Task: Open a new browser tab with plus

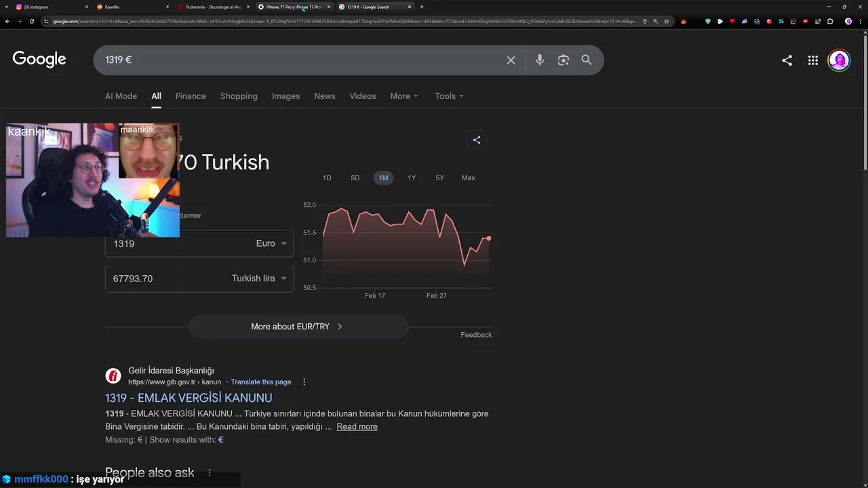Action: tap(422, 7)
